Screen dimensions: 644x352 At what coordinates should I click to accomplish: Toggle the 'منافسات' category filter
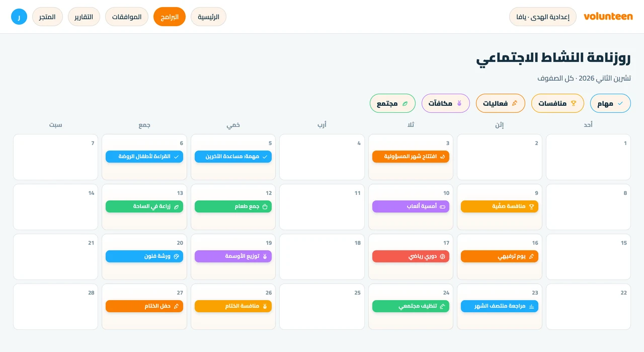(x=557, y=103)
